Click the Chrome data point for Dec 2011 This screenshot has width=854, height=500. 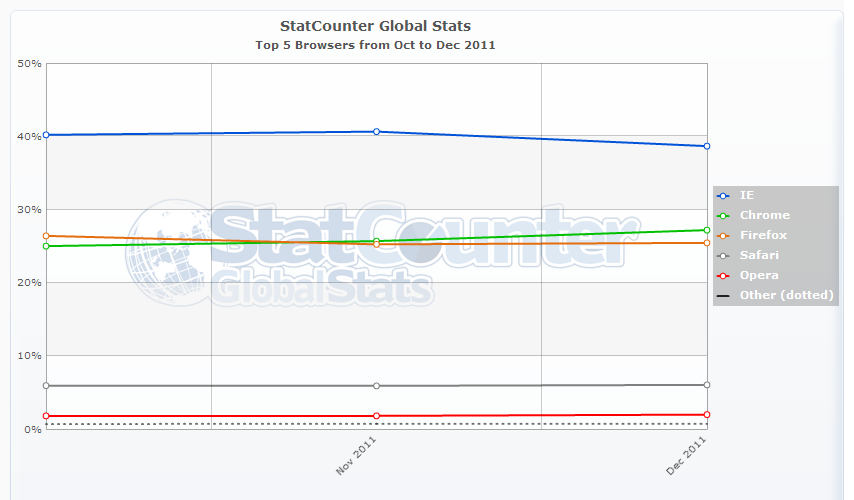click(707, 230)
